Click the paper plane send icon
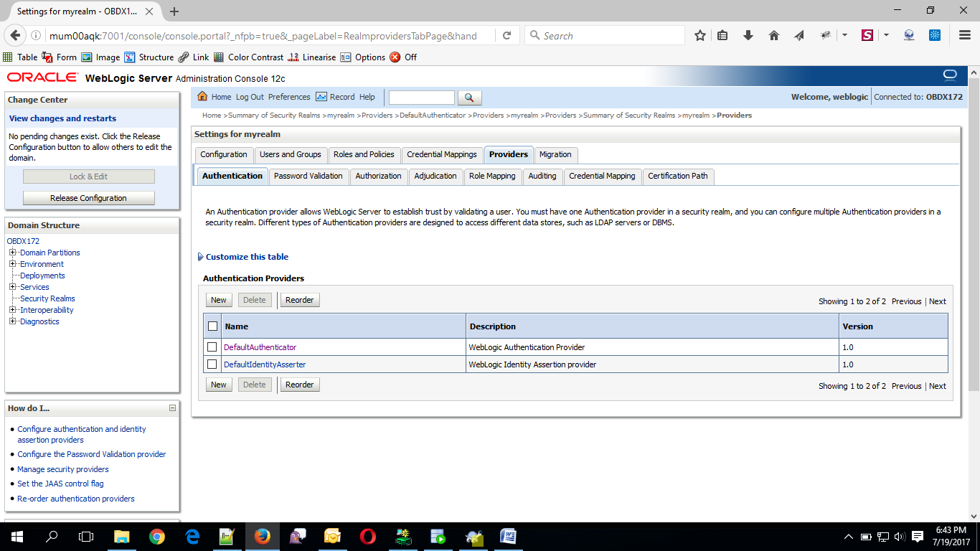 click(x=799, y=35)
